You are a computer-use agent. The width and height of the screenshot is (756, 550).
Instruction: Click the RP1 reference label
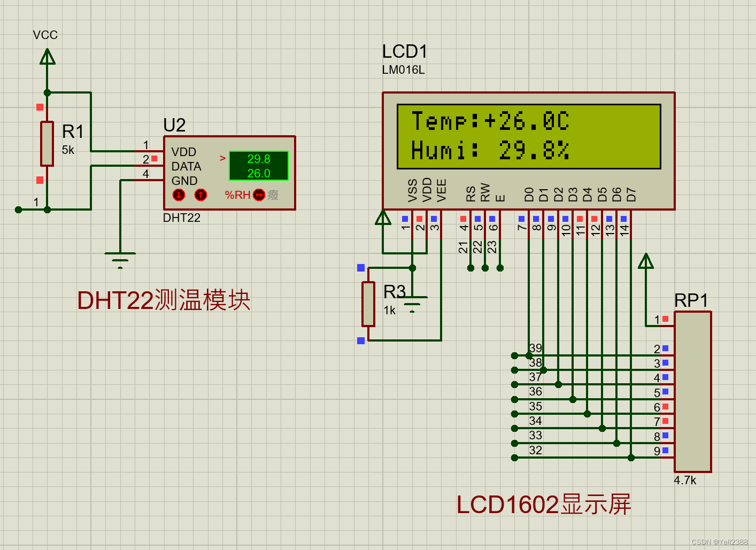[691, 300]
